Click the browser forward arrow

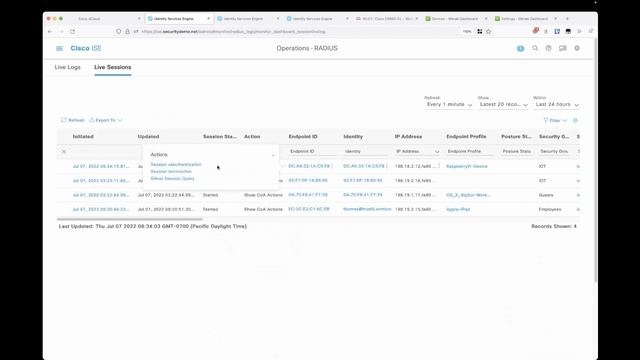[61, 31]
